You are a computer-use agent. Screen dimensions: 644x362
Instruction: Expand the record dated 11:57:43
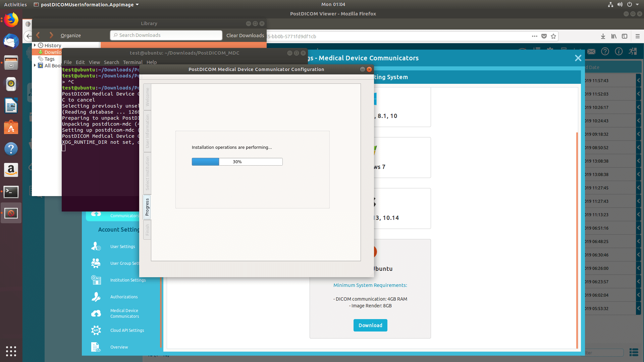[x=639, y=80]
